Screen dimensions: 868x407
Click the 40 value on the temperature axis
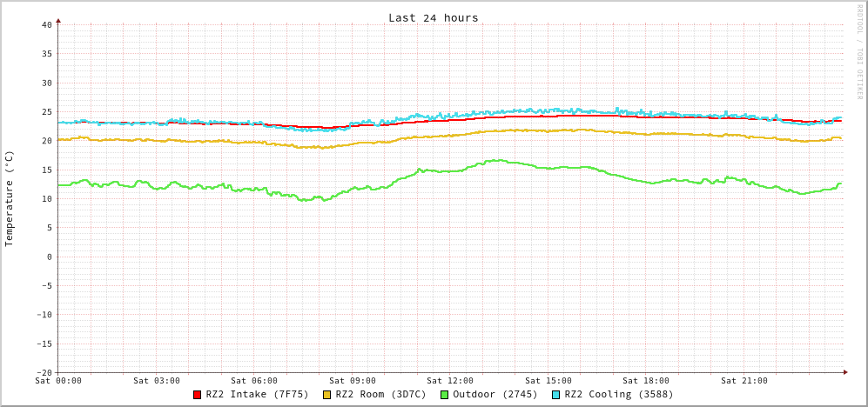pyautogui.click(x=46, y=24)
